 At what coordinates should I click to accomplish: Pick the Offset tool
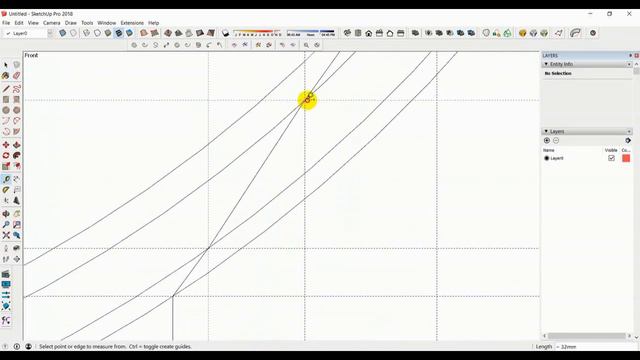[16, 166]
